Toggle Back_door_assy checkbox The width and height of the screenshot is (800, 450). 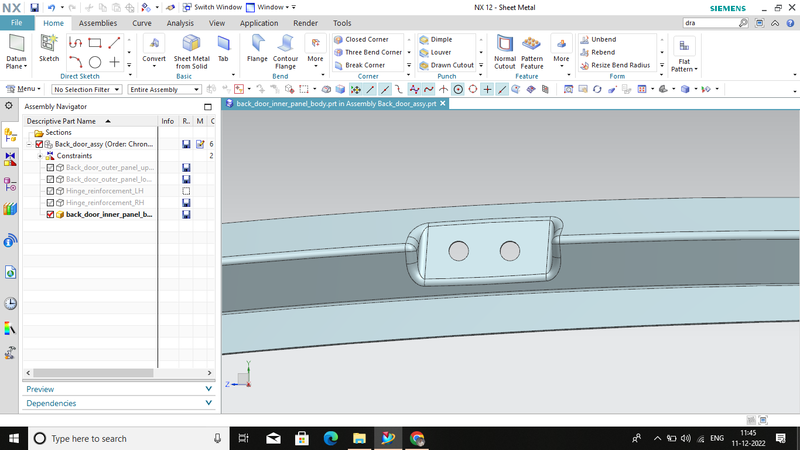(x=39, y=144)
